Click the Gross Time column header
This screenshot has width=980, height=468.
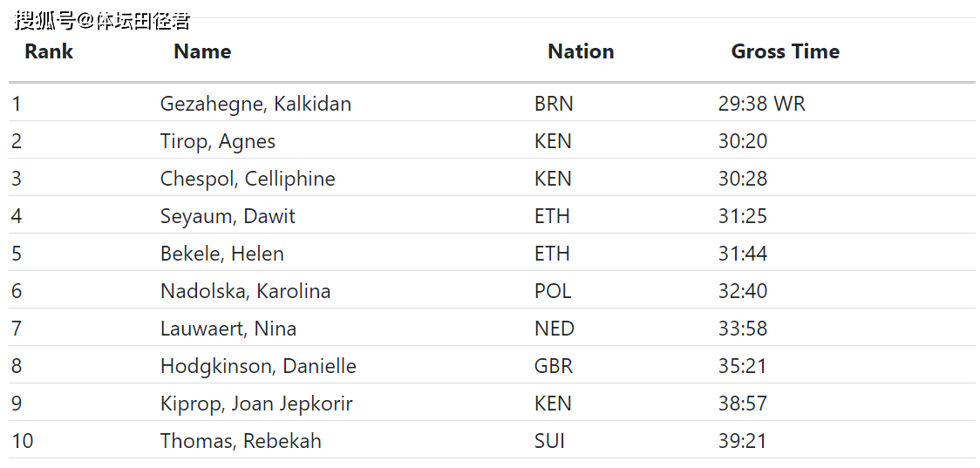(785, 51)
